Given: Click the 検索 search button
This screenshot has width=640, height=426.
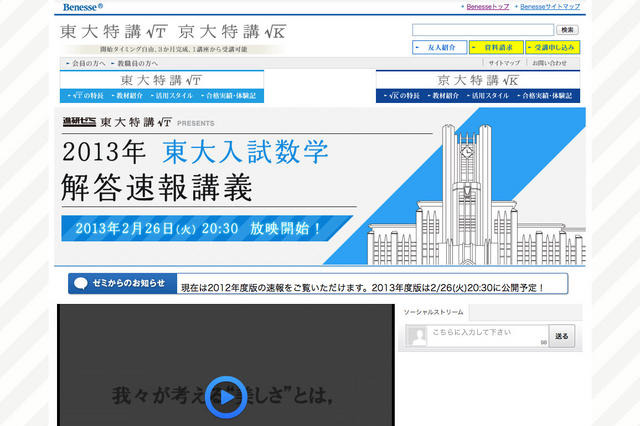Looking at the screenshot, I should (567, 30).
